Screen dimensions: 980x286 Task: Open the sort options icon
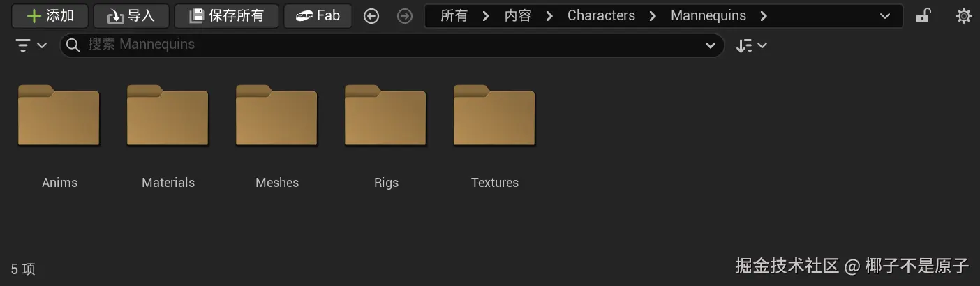pyautogui.click(x=752, y=45)
